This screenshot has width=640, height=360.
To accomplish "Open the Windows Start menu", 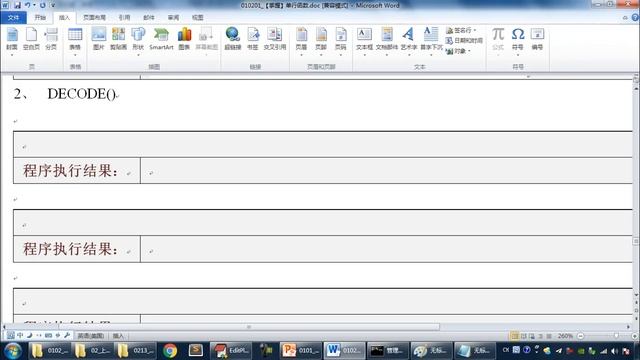I will point(13,351).
